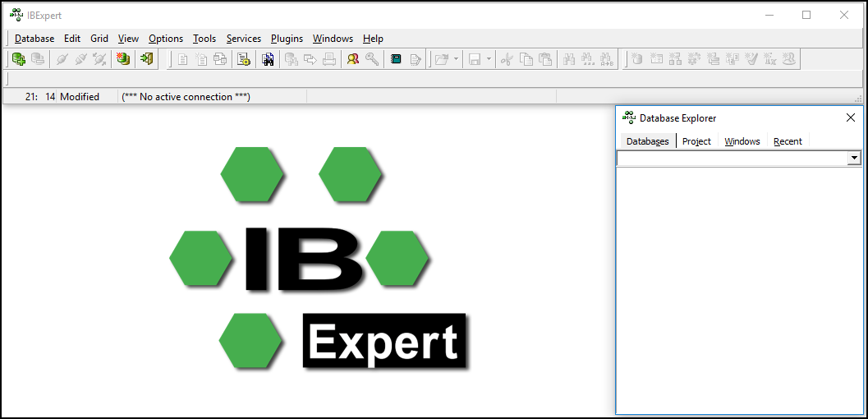
Task: Open the Edit menu
Action: 72,39
